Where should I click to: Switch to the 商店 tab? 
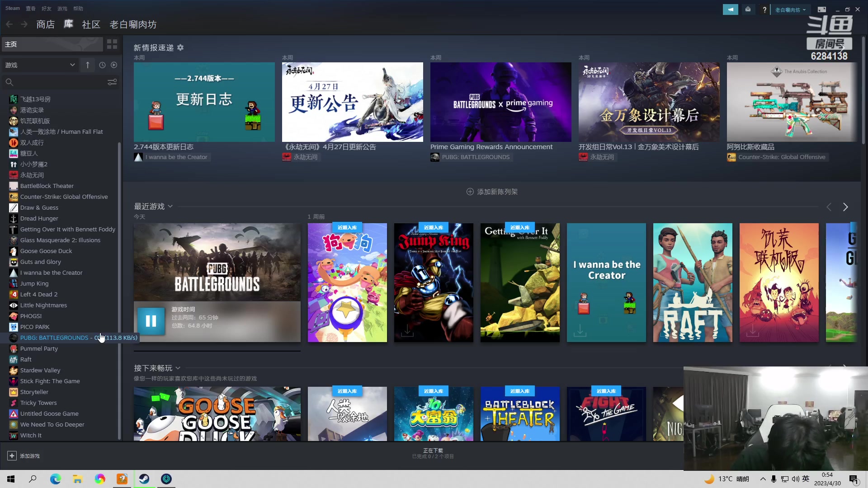(46, 24)
